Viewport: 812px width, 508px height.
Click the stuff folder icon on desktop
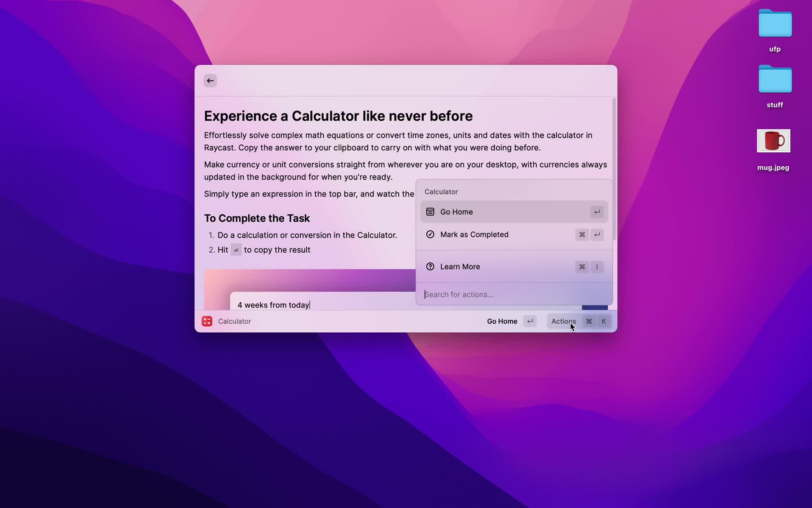coord(775,79)
